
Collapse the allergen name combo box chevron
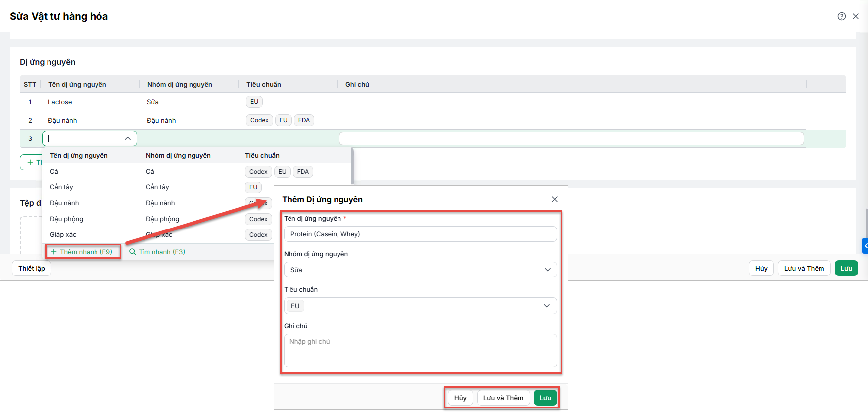pyautogui.click(x=128, y=138)
